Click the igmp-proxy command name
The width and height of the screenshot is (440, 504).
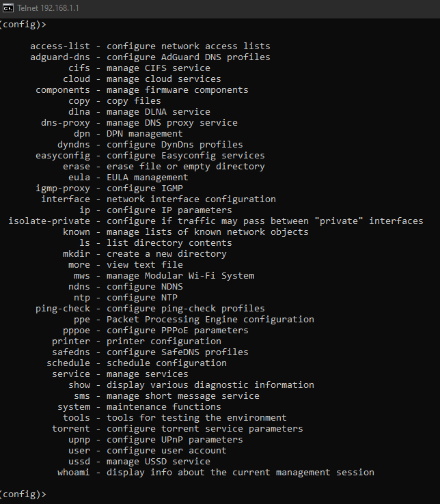(x=63, y=188)
